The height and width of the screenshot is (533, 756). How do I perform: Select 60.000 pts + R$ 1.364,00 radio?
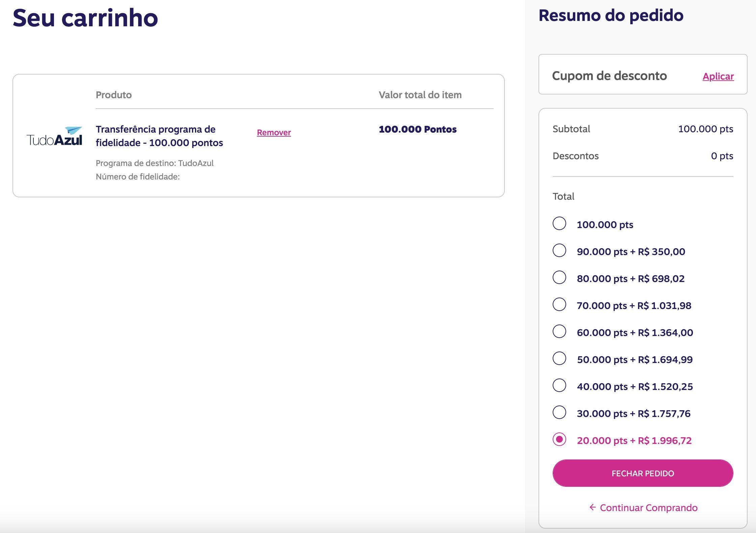click(559, 331)
